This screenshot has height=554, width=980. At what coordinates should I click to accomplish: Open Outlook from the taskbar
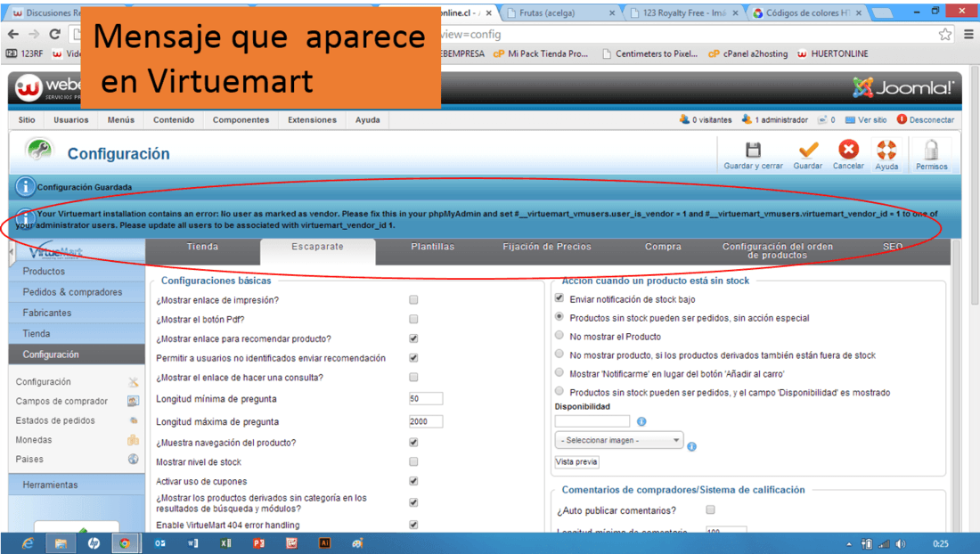[160, 543]
